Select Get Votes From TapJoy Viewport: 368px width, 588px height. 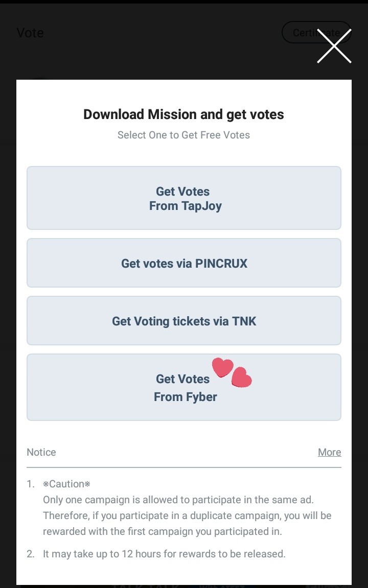(183, 198)
